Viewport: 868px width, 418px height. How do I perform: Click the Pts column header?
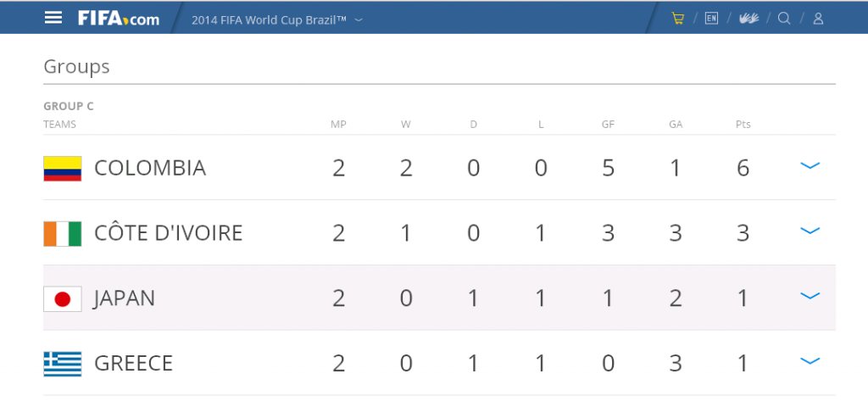click(x=743, y=125)
